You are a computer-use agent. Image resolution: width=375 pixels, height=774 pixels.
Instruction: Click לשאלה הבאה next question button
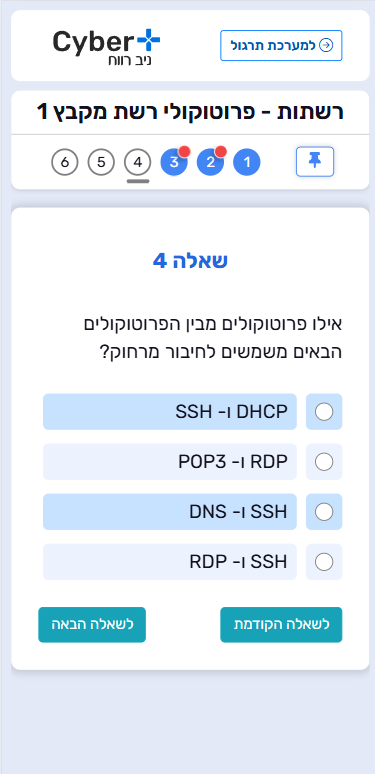tap(92, 624)
